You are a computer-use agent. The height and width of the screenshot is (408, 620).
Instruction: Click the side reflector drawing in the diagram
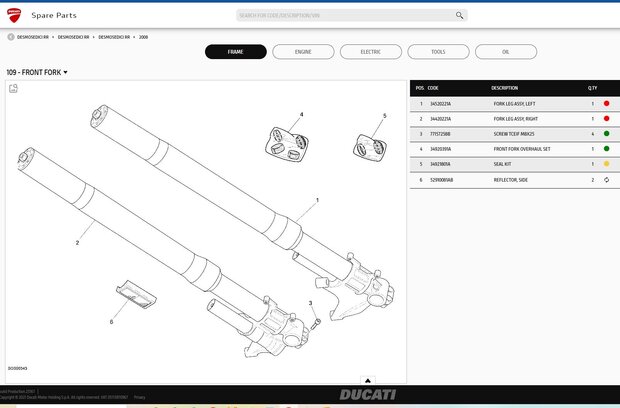click(136, 295)
